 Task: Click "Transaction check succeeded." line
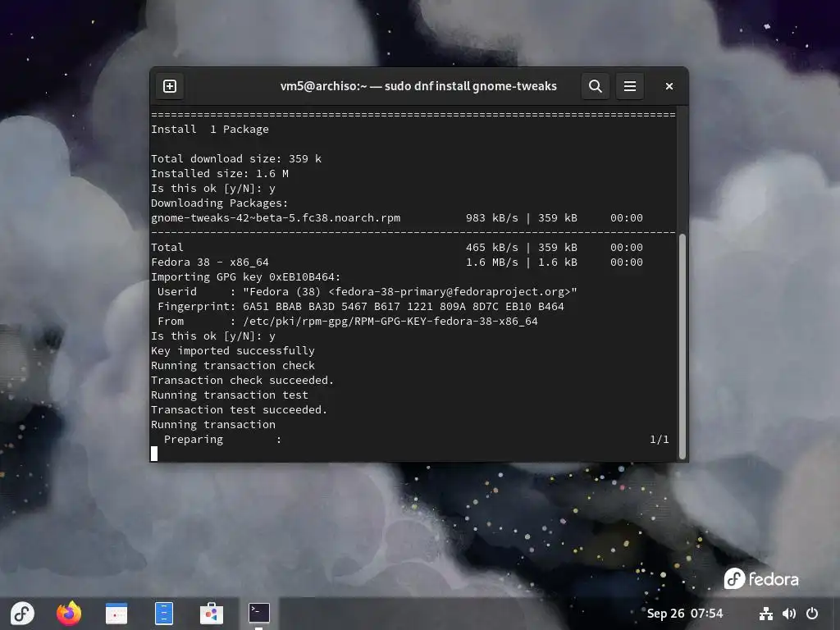pos(242,381)
